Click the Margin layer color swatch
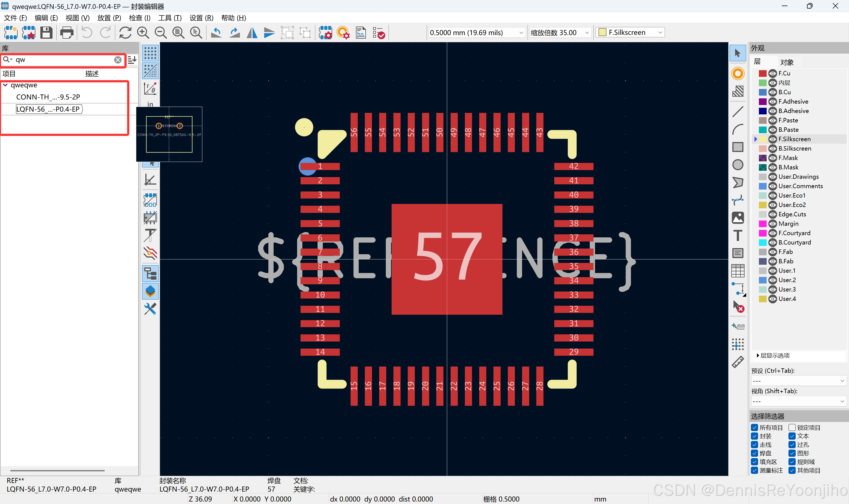This screenshot has height=504, width=849. 762,224
